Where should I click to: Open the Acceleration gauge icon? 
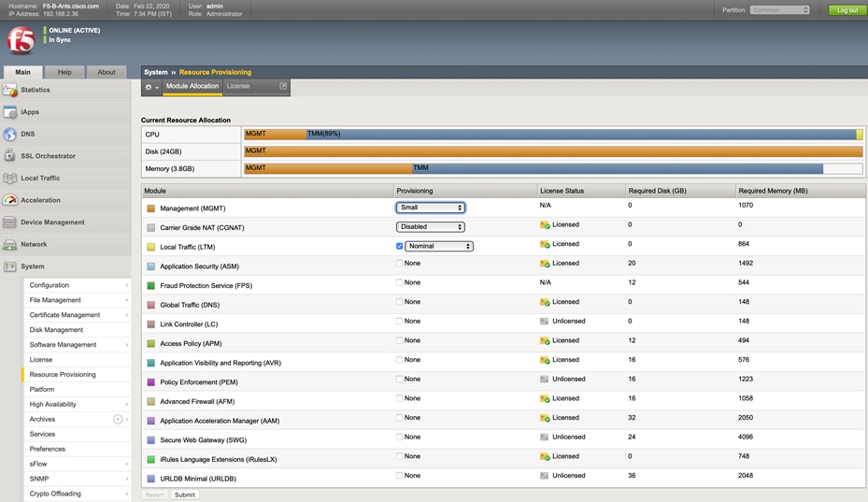click(10, 200)
